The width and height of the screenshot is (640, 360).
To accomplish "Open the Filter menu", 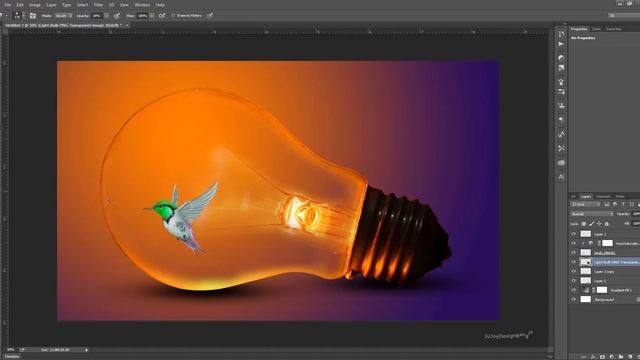I will pos(98,5).
